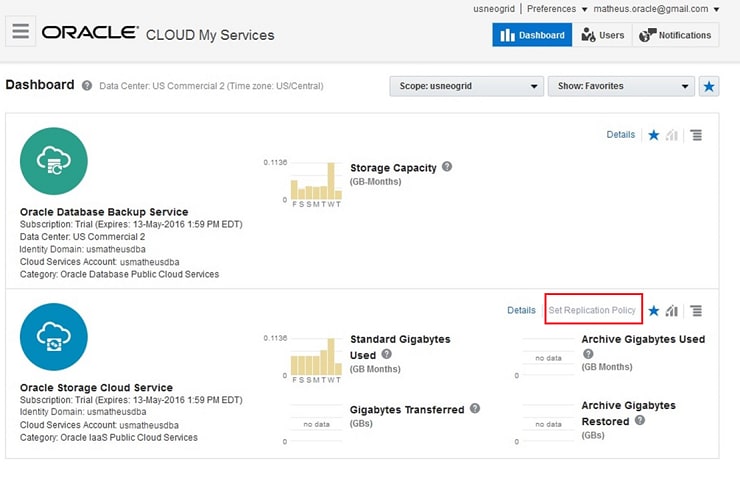The image size is (740, 487).
Task: Switch to the Users tab
Action: pyautogui.click(x=603, y=35)
